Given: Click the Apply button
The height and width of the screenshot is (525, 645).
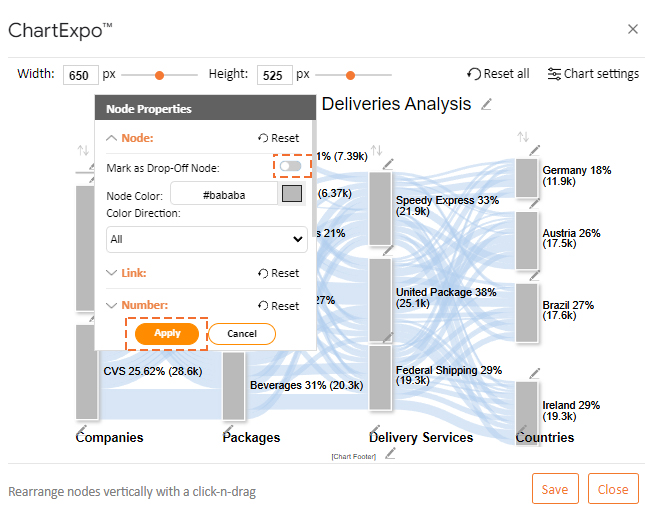Looking at the screenshot, I should [167, 333].
